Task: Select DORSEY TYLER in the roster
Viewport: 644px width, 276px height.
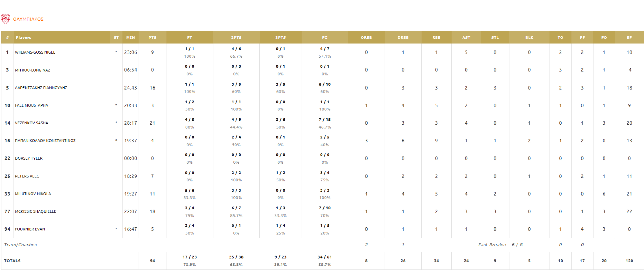Action: click(29, 158)
